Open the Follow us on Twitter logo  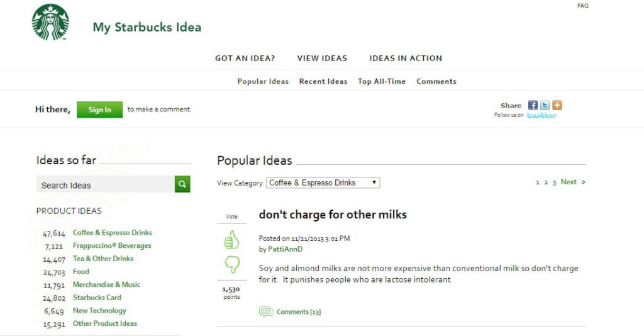point(542,115)
